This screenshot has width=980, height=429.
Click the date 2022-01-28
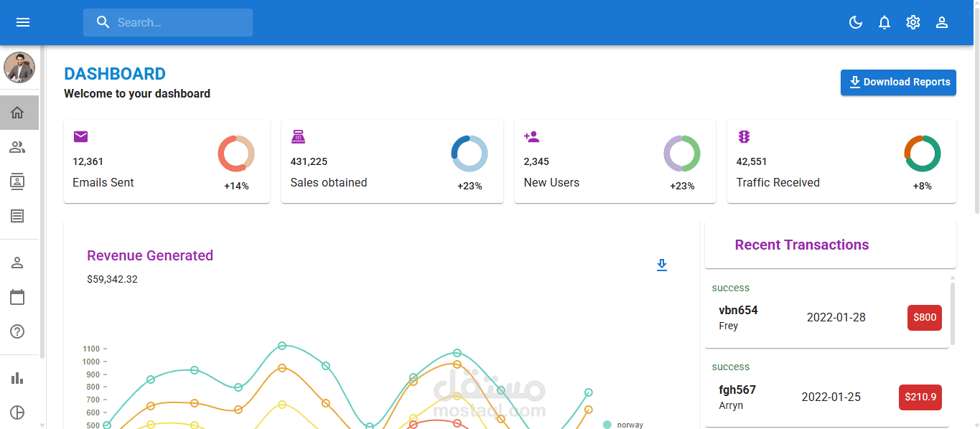tap(836, 317)
